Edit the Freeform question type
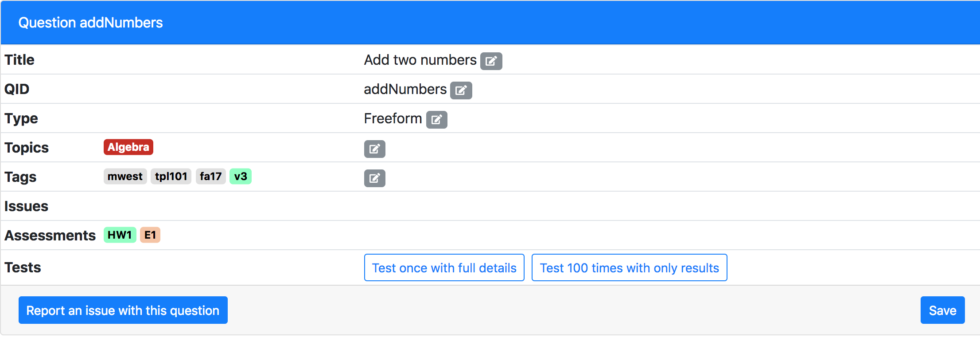980x338 pixels. [436, 119]
